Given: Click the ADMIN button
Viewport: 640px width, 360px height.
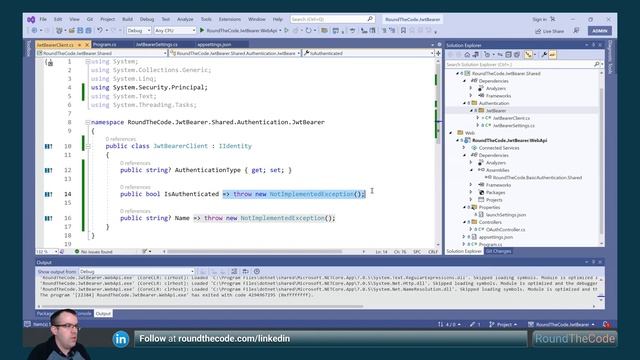Looking at the screenshot, I should click(x=600, y=31).
